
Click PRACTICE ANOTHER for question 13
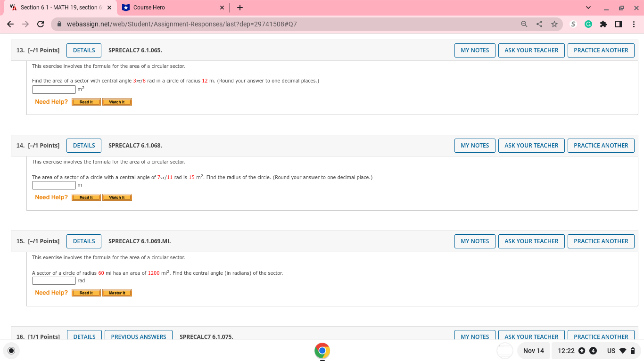point(601,50)
